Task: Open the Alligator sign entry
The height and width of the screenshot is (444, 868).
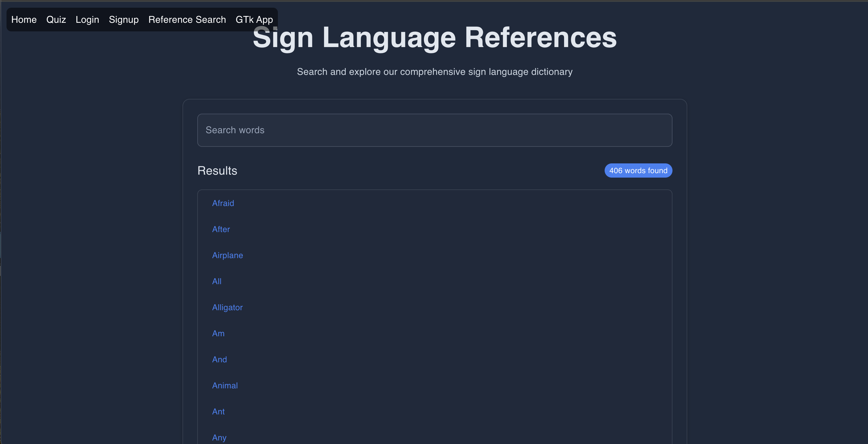Action: tap(227, 307)
